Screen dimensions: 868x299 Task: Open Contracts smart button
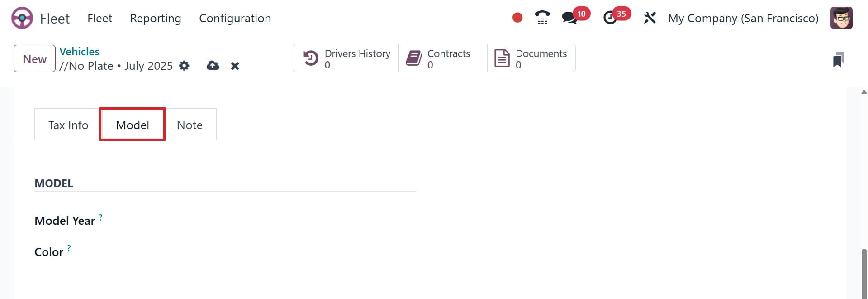pyautogui.click(x=443, y=58)
